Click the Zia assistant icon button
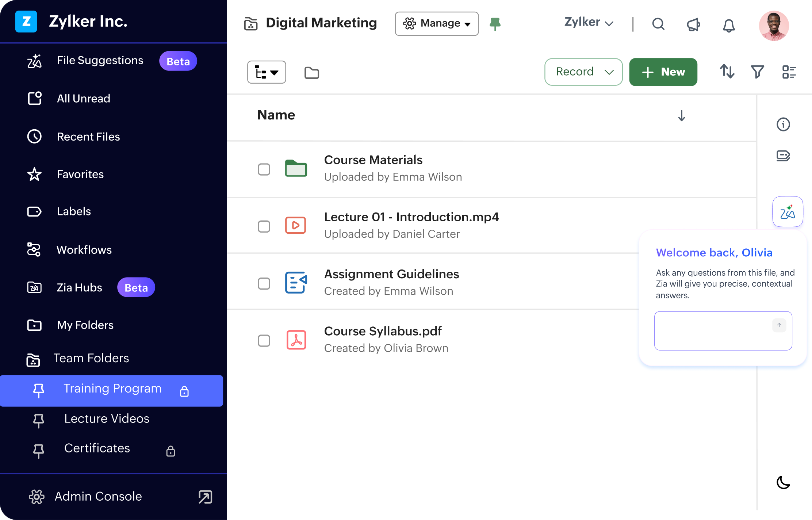Screen dimensions: 812x520 (x=788, y=212)
